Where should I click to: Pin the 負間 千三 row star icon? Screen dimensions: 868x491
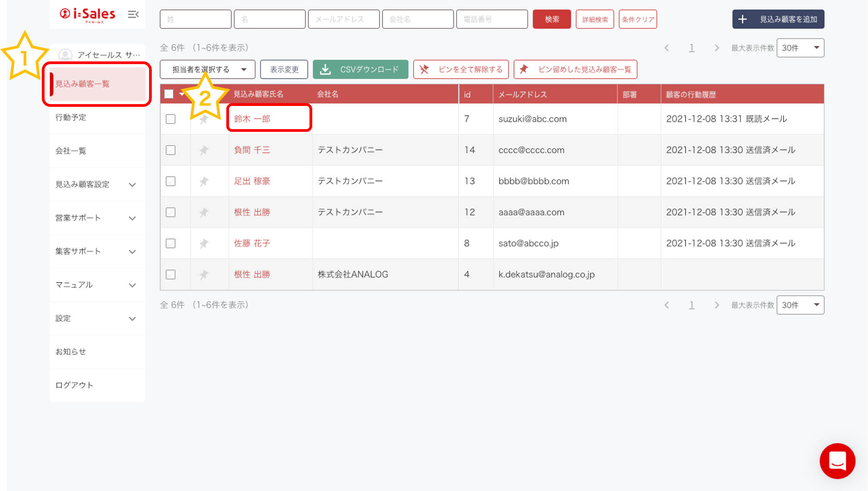tap(204, 150)
